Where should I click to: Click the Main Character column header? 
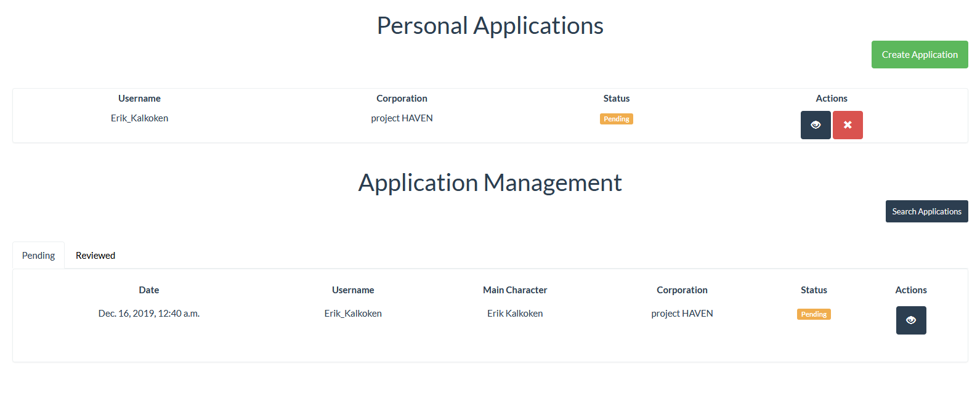515,290
